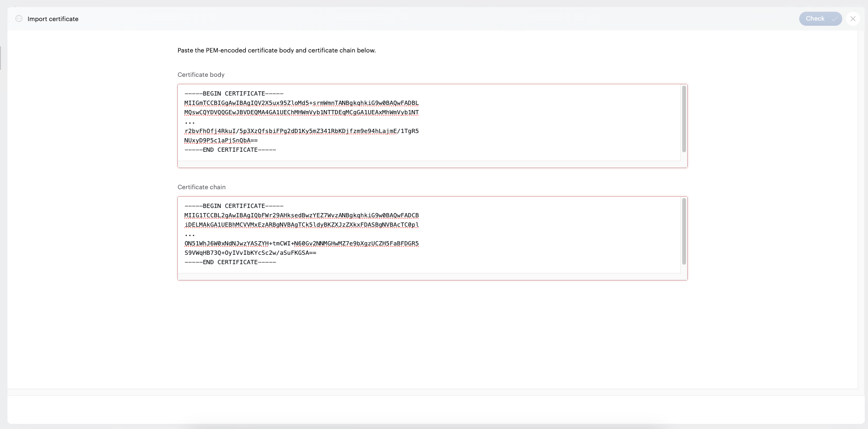Image resolution: width=868 pixels, height=429 pixels.
Task: Close the Import certificate dialog
Action: 853,19
